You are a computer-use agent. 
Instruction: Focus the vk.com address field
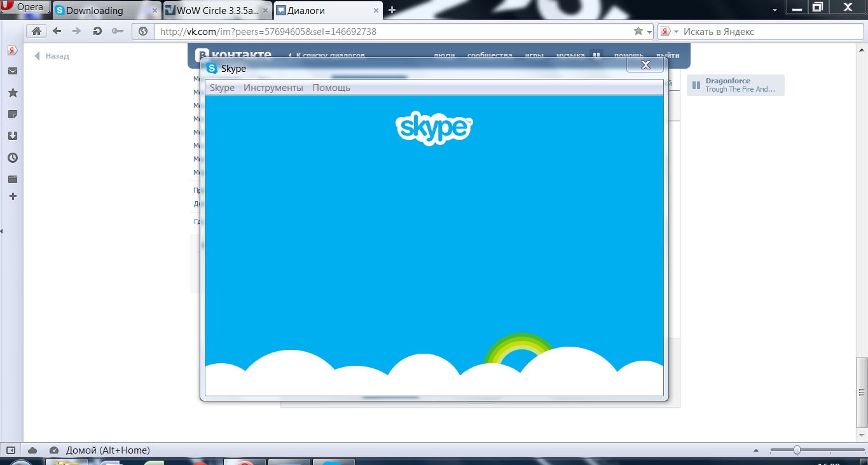(x=393, y=31)
